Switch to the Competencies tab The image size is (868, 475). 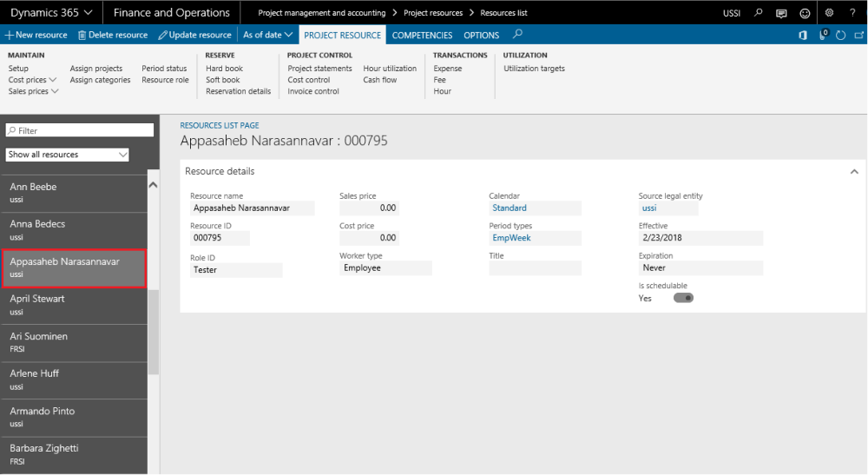pyautogui.click(x=422, y=35)
